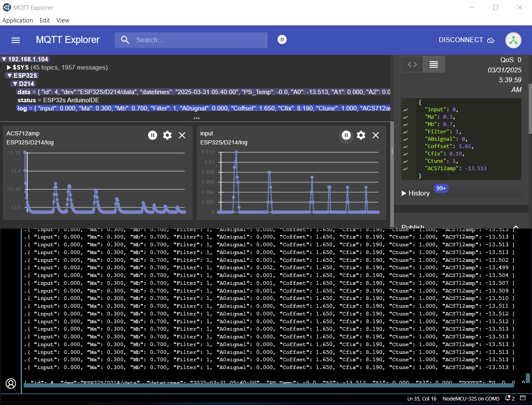Click NodeMCU-32S on COM5 board status
The image size is (532, 405).
click(471, 398)
